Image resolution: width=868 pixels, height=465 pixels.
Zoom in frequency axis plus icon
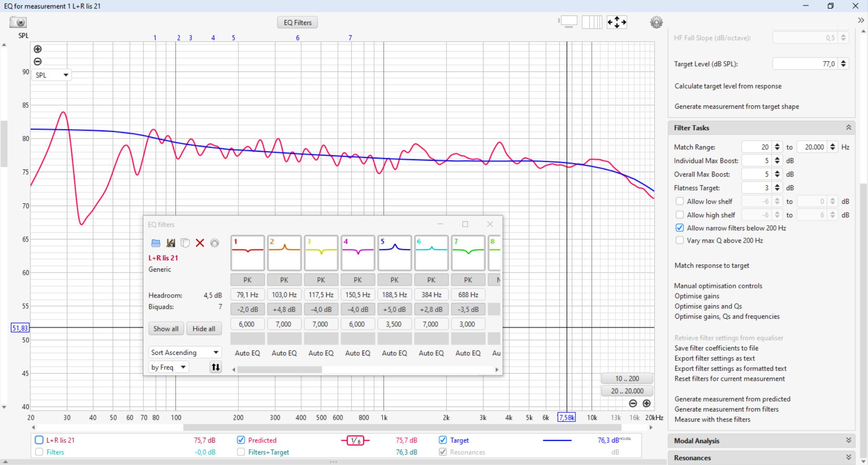[647, 403]
